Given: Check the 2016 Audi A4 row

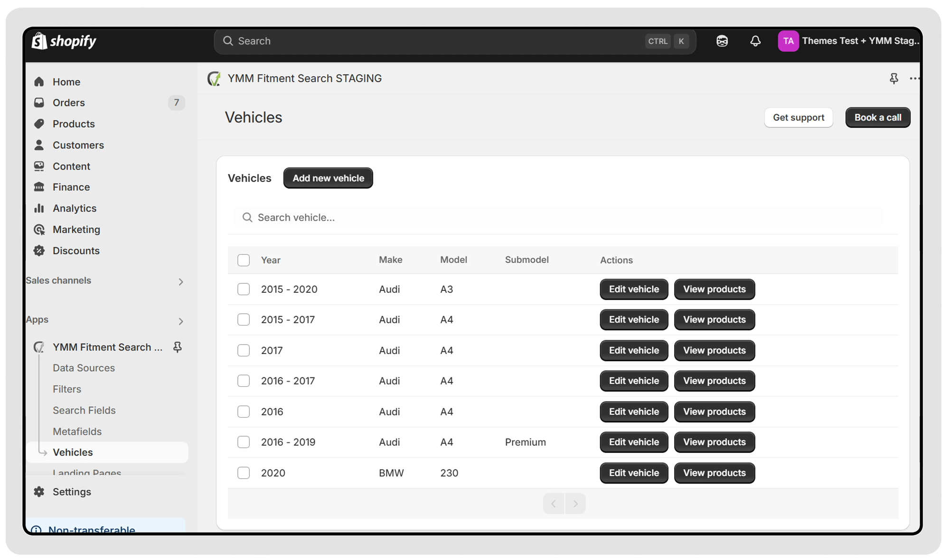Looking at the screenshot, I should pyautogui.click(x=244, y=411).
